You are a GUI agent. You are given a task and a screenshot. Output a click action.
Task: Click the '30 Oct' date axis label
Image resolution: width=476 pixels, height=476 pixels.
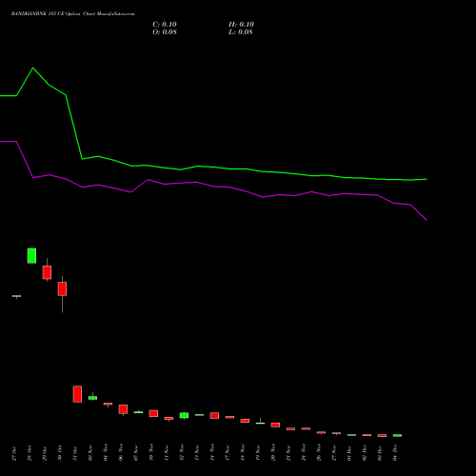click(60, 453)
